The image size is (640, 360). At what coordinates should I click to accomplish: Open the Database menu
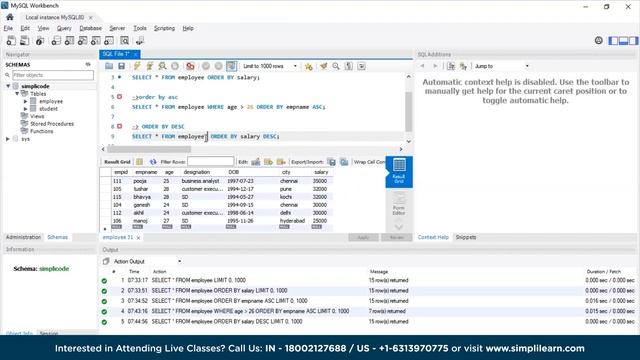tap(91, 28)
